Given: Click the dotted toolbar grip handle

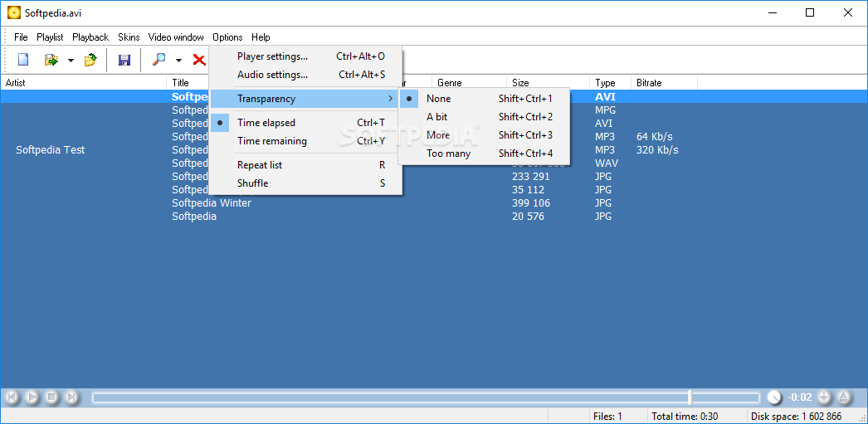Looking at the screenshot, I should tap(5, 60).
